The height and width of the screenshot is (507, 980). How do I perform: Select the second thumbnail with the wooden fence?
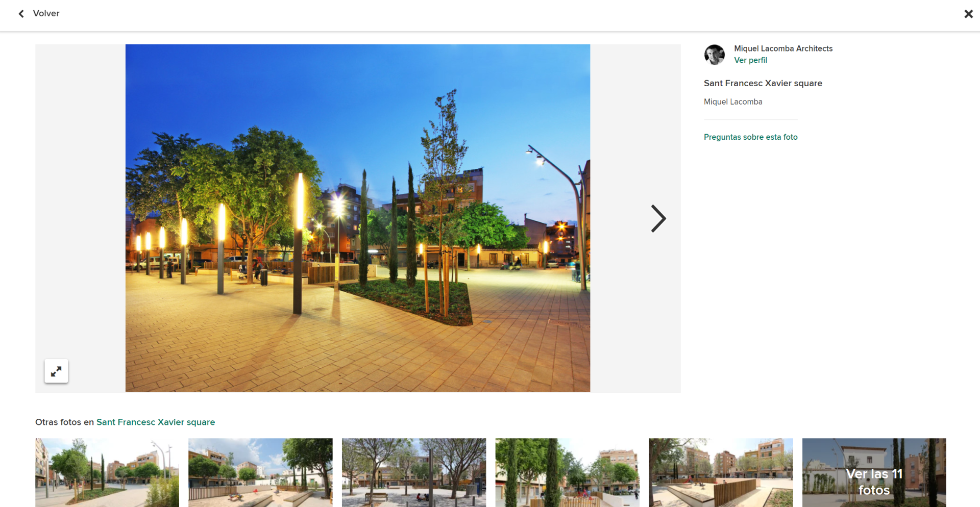tap(260, 472)
